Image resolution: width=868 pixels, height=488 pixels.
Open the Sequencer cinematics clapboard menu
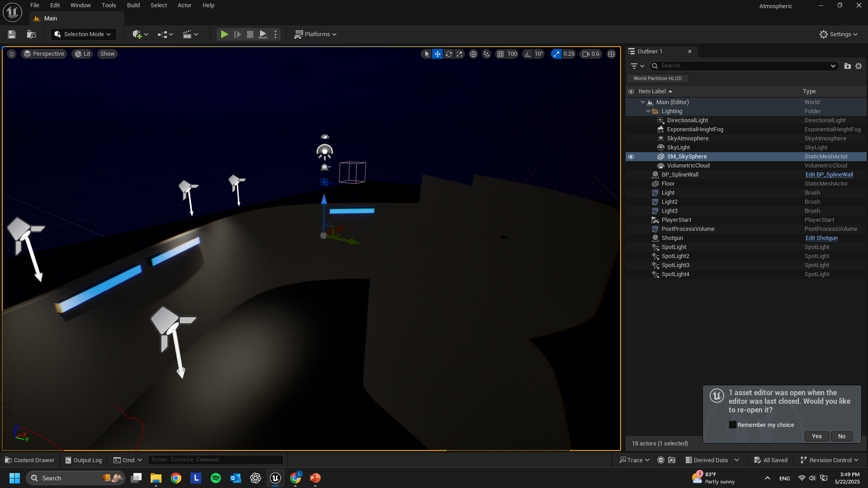click(x=190, y=34)
